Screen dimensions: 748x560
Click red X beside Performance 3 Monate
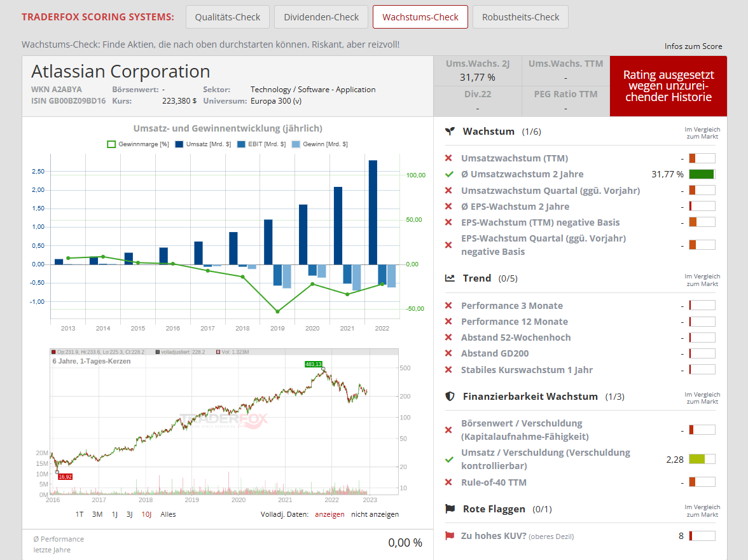coord(448,306)
